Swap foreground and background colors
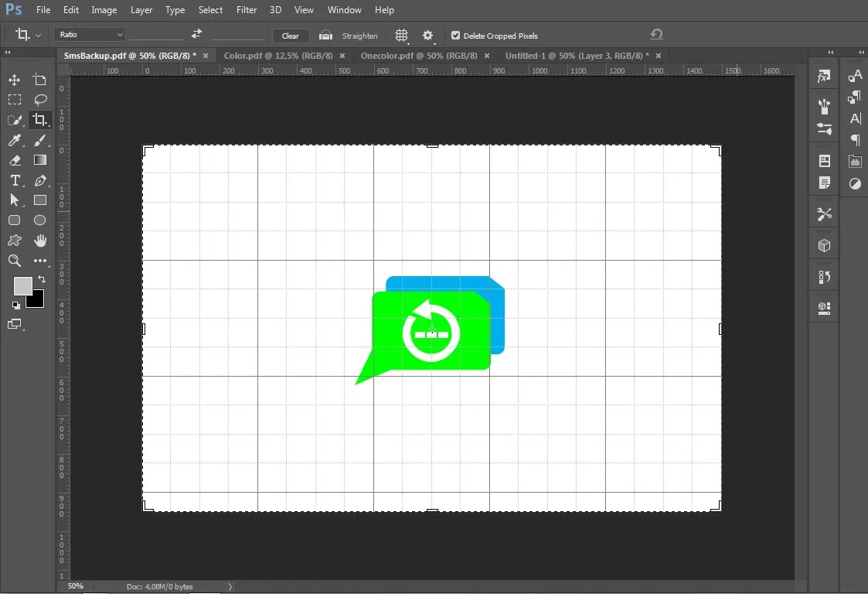868x594 pixels. pyautogui.click(x=42, y=280)
